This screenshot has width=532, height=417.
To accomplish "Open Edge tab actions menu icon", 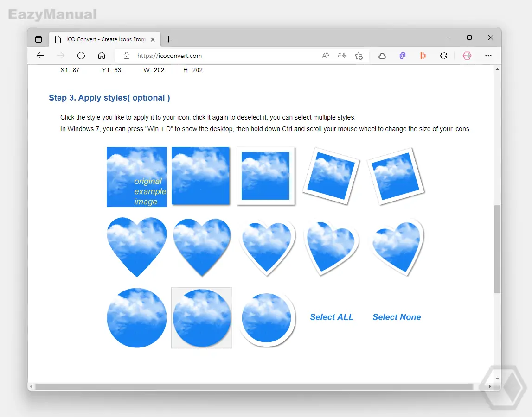I will [x=38, y=39].
